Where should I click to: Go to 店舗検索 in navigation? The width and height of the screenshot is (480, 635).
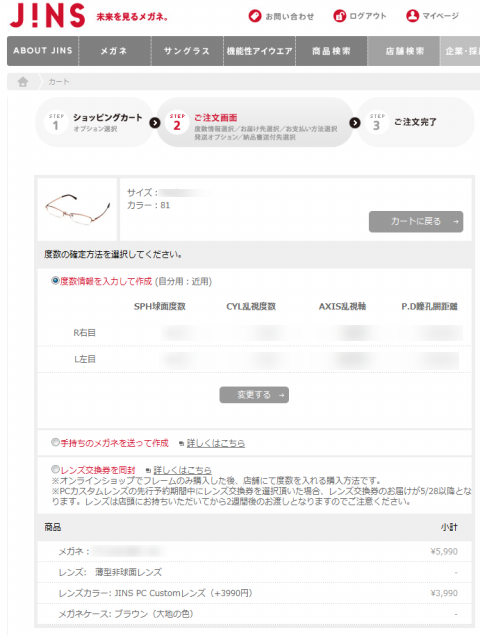(404, 51)
